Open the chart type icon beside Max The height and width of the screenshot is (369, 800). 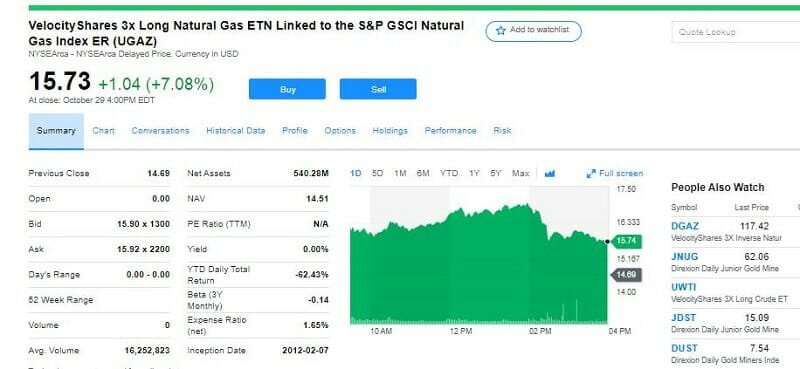[549, 174]
